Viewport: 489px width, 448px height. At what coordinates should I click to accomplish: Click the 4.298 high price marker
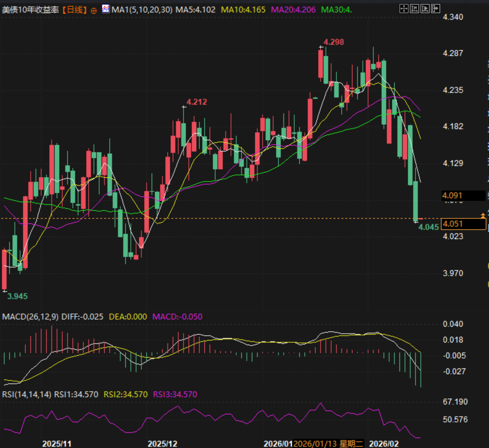333,42
